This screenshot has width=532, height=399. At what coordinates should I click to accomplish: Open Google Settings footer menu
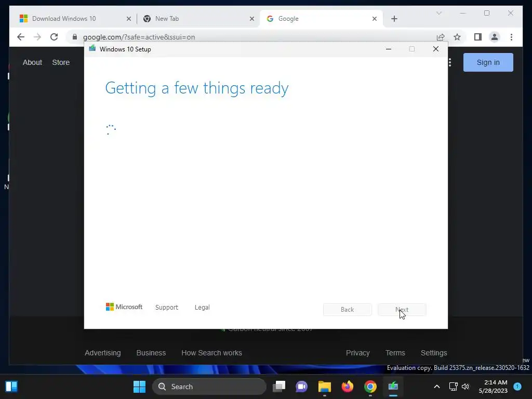click(x=434, y=353)
